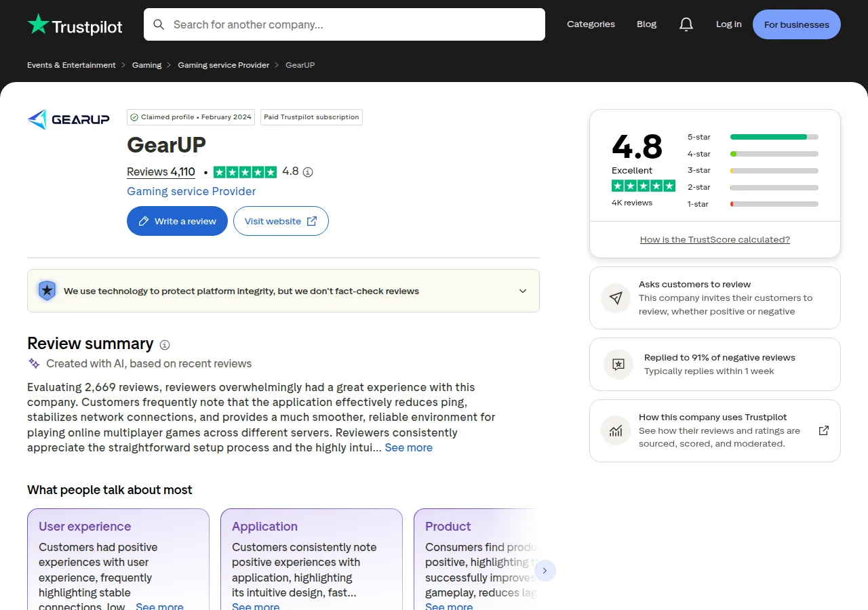The image size is (868, 610).
Task: Click the Write a review button
Action: tap(177, 221)
